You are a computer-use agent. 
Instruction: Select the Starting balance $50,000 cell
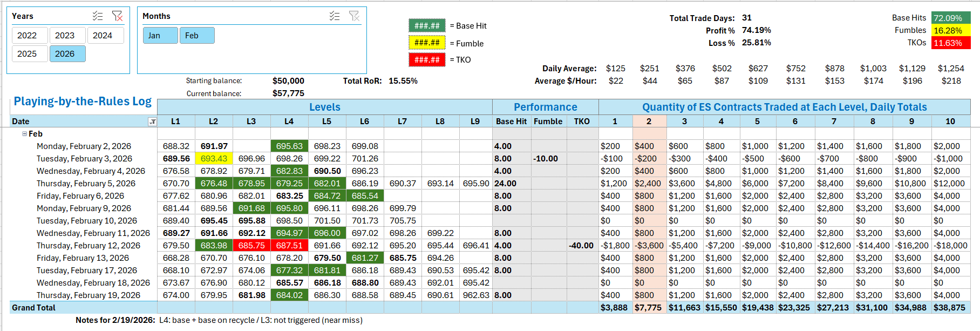pos(288,81)
